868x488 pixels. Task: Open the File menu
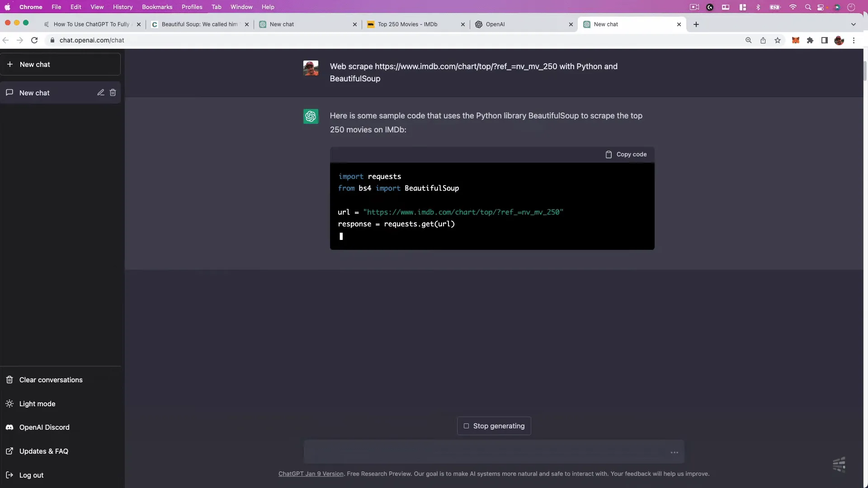pyautogui.click(x=56, y=7)
